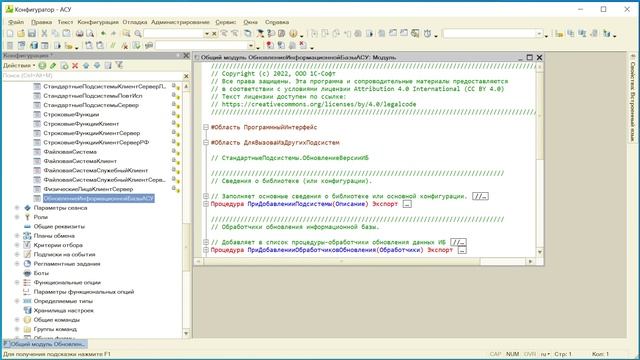Click the filter funnel icon in Configuration panel
Image resolution: width=640 pixels, height=360 pixels.
tap(119, 65)
